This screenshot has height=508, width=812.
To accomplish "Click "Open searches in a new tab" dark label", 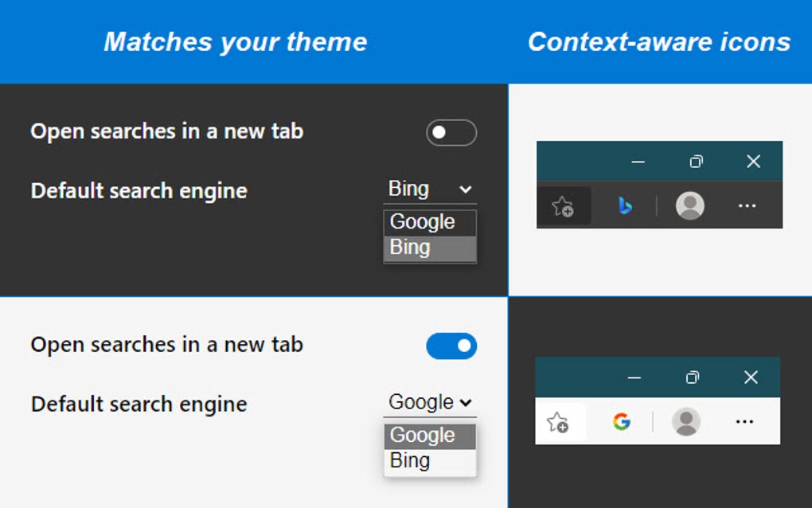I will (x=166, y=131).
